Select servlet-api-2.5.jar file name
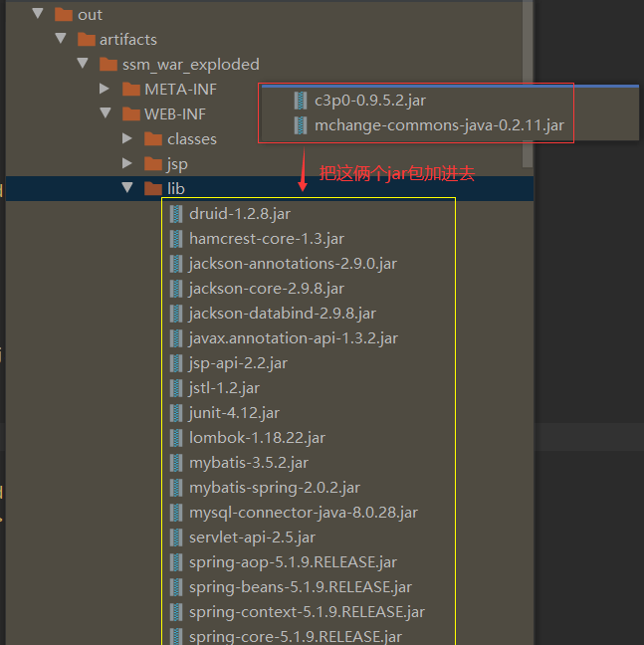Viewport: 644px width, 645px height. click(x=252, y=537)
